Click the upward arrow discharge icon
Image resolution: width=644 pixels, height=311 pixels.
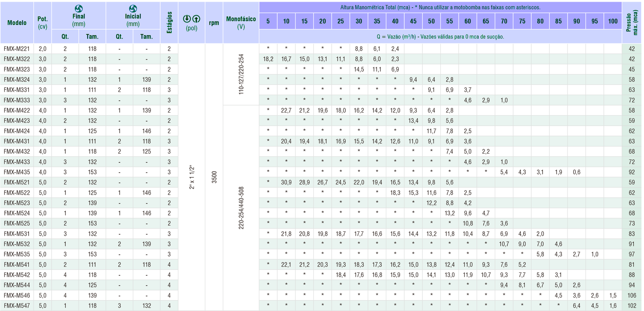pyautogui.click(x=196, y=19)
